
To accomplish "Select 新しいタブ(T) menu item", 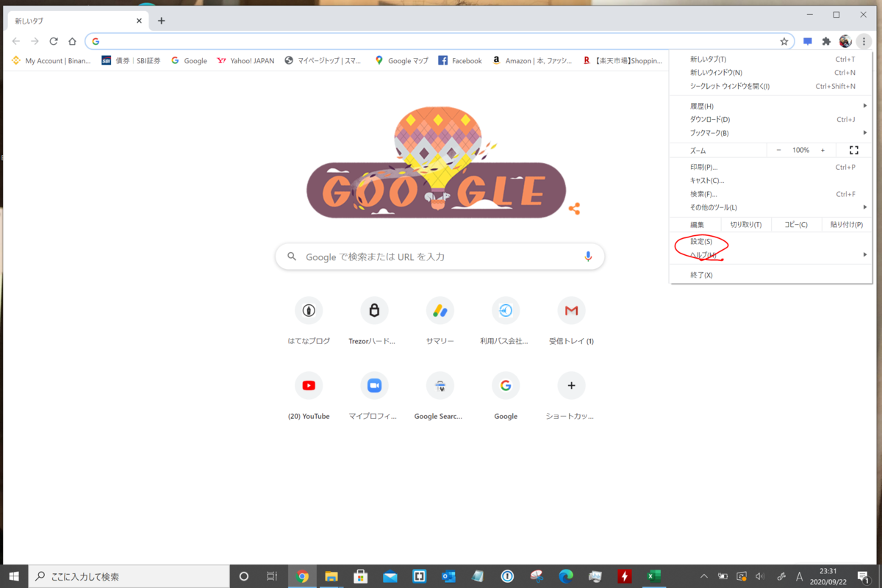I will pyautogui.click(x=771, y=59).
